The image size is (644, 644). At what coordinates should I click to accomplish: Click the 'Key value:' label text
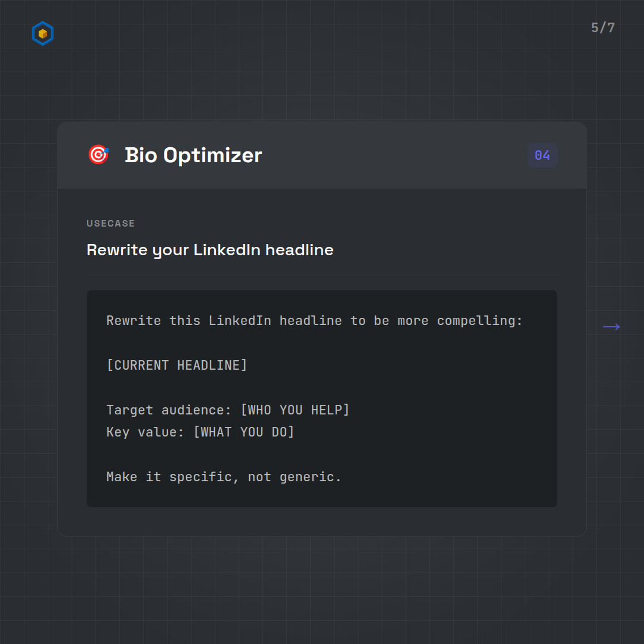point(146,432)
